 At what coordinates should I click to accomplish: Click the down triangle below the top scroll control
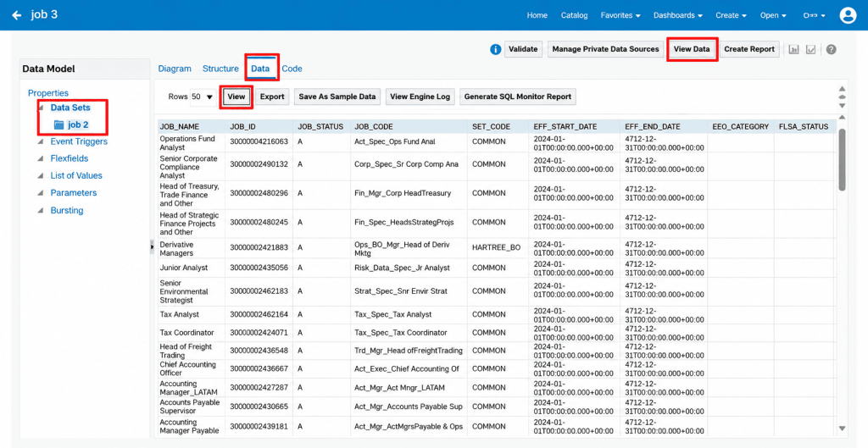842,105
